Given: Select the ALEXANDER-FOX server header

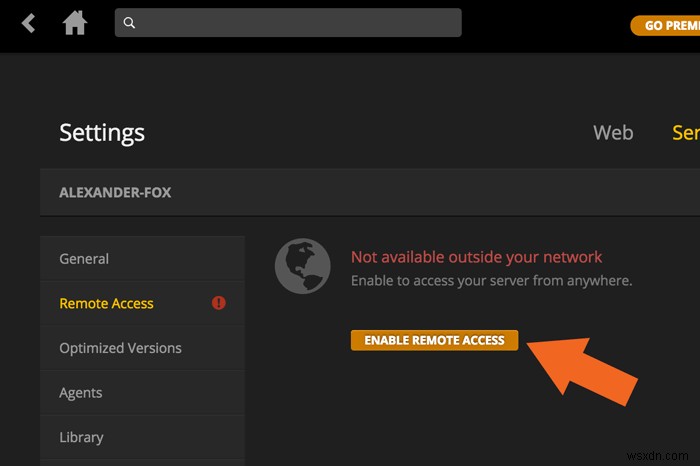Looking at the screenshot, I should (x=115, y=192).
